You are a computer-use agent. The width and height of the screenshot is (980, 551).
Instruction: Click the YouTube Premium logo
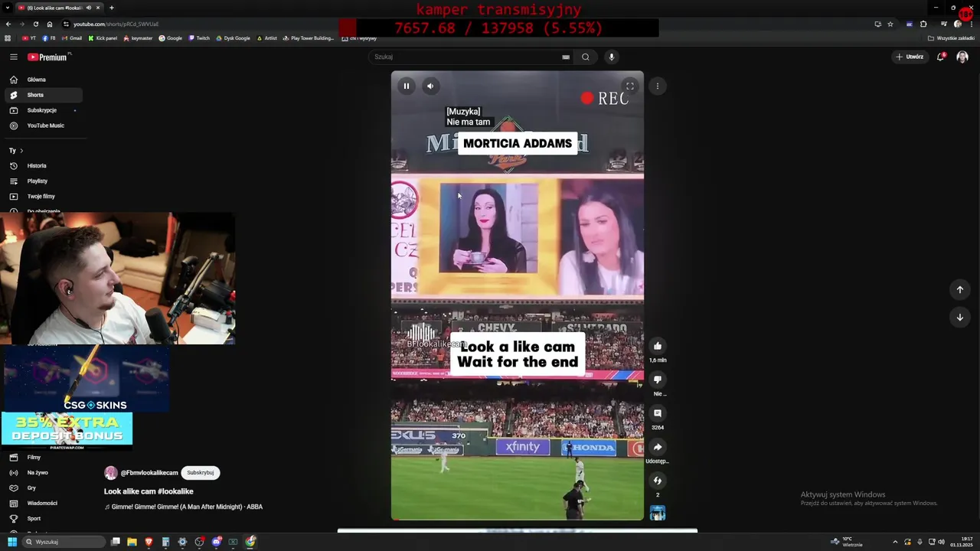[47, 57]
